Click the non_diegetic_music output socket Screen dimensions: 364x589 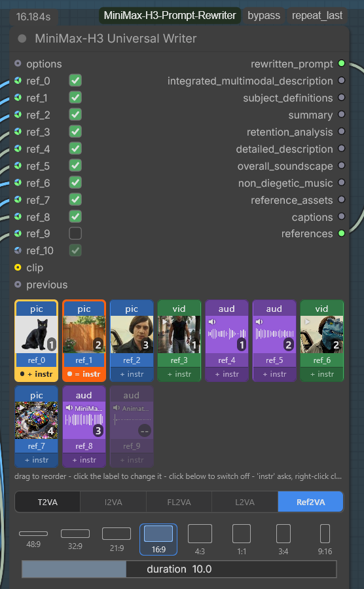(x=342, y=183)
